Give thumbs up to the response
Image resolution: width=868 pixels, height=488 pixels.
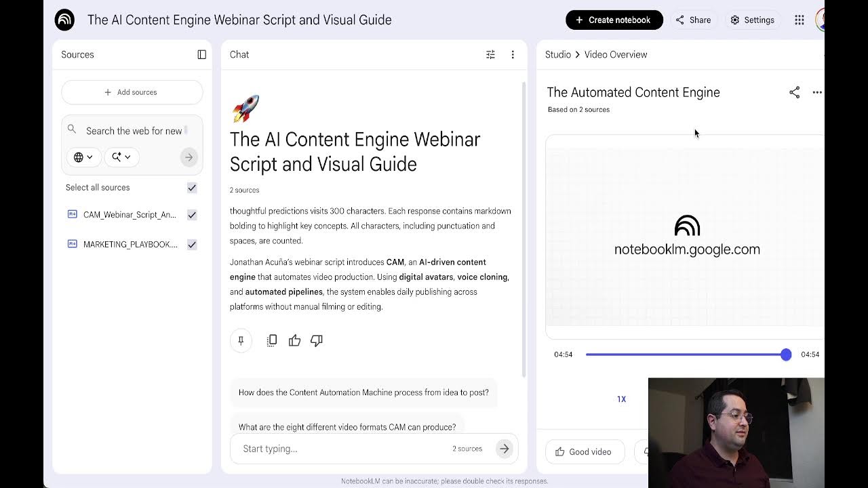[x=294, y=340]
